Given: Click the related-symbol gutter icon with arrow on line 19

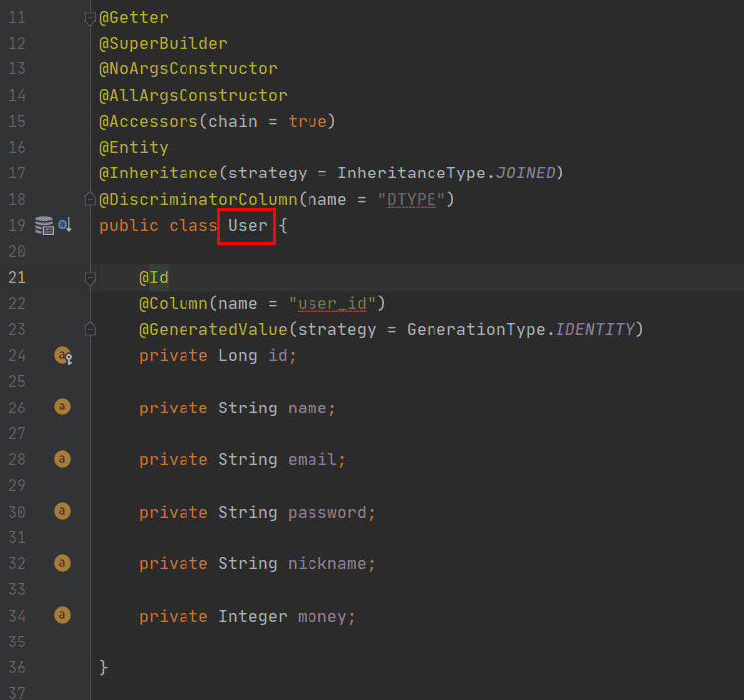Looking at the screenshot, I should (x=64, y=225).
